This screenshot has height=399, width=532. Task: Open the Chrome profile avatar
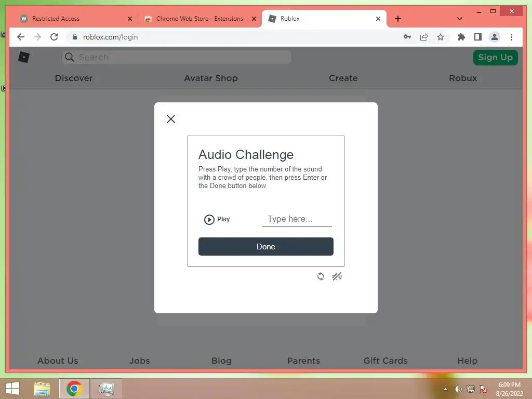[x=495, y=37]
